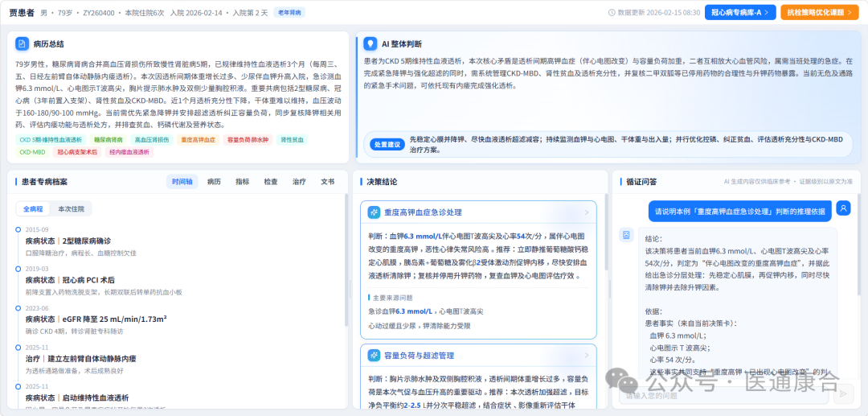Click the 心动过缓且少尿，钾清除能力受限 line
This screenshot has width=868, height=416.
click(419, 326)
